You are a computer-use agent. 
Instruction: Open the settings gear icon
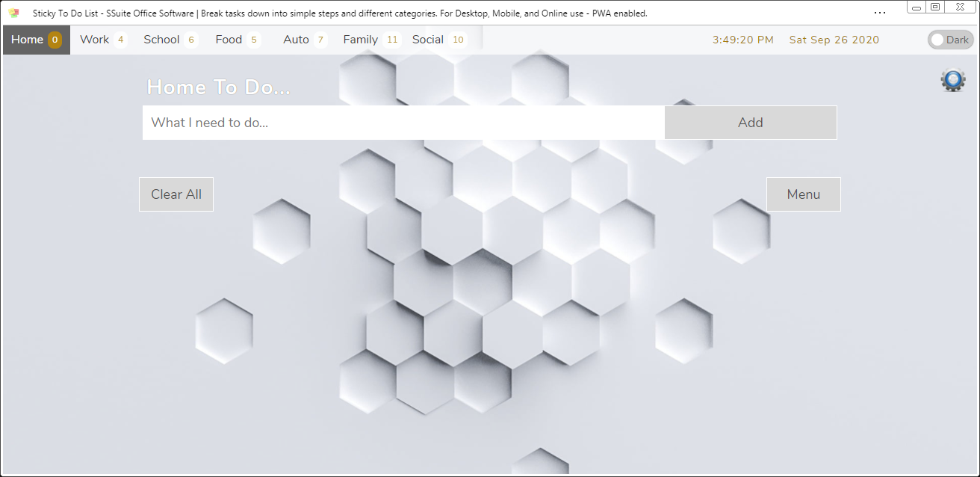[952, 80]
